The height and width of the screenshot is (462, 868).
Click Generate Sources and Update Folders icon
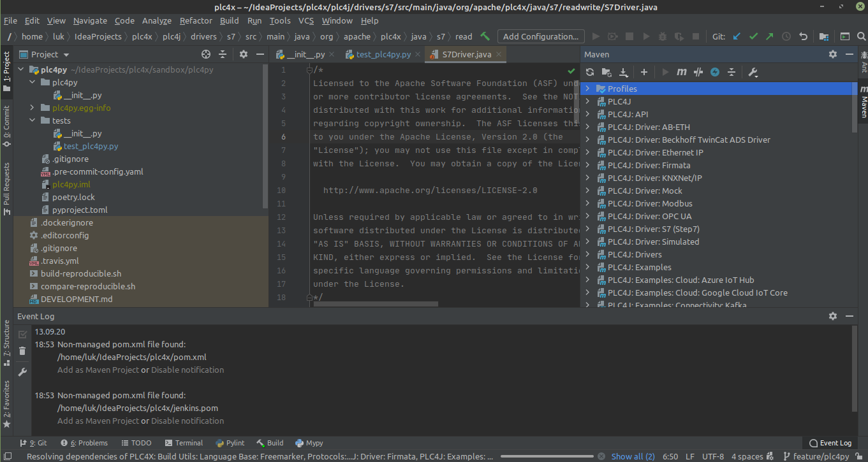tap(607, 72)
